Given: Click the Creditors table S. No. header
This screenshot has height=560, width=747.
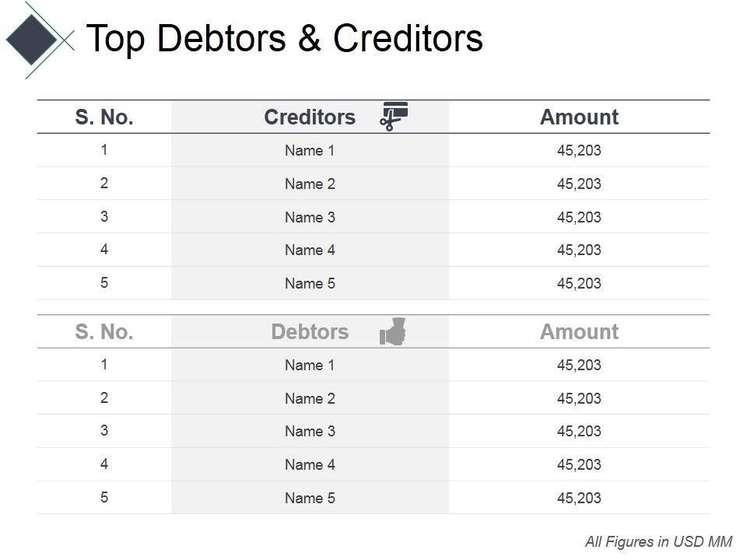Looking at the screenshot, I should pos(104,117).
